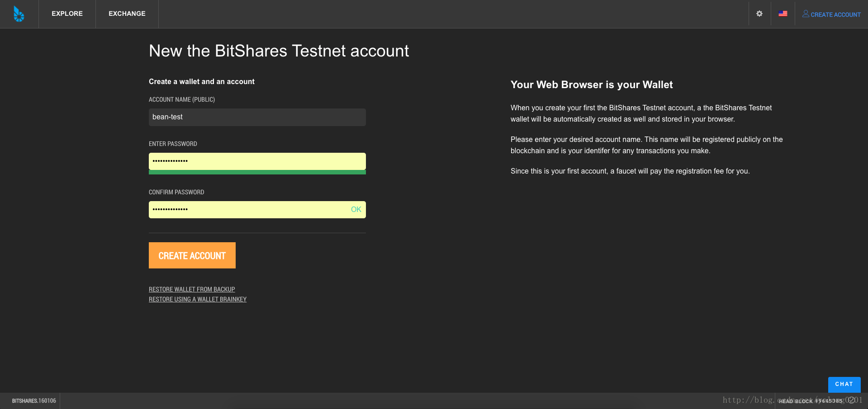
Task: Click the 'New the BitShares Testnet account' title
Action: [279, 51]
